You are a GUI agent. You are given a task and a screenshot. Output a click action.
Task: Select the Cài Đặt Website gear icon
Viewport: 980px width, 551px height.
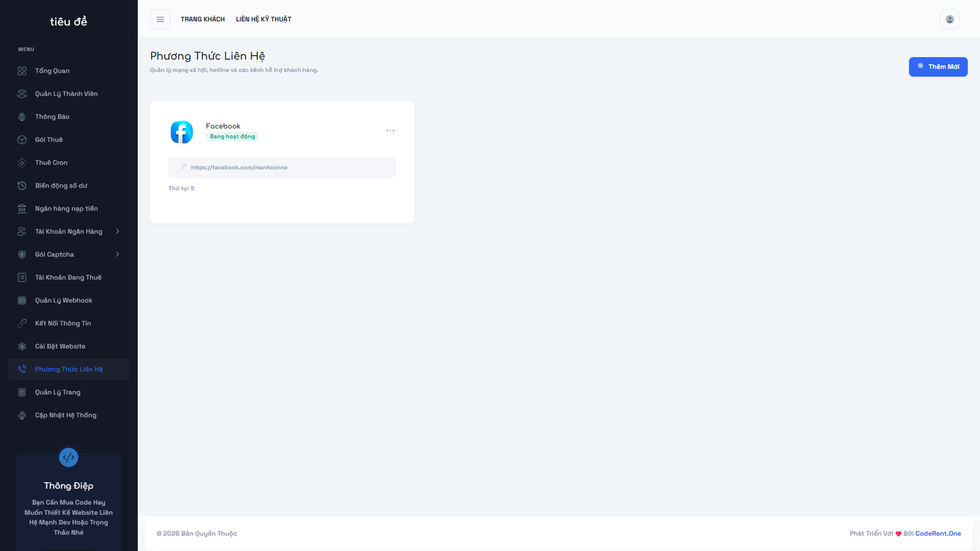(x=22, y=347)
